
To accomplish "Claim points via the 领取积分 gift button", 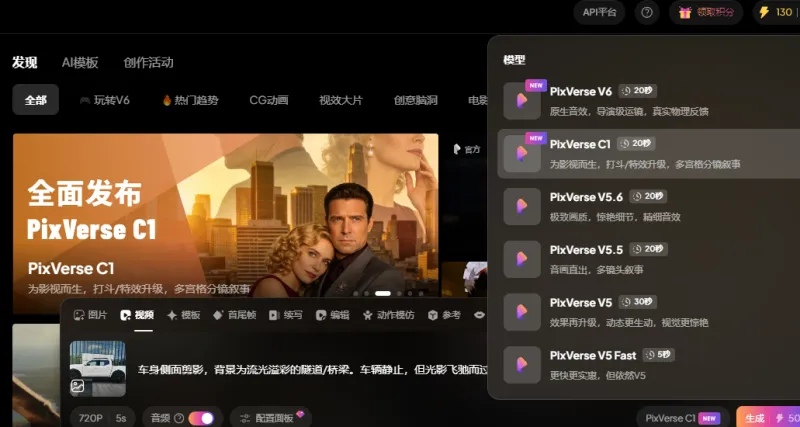I will [x=706, y=12].
